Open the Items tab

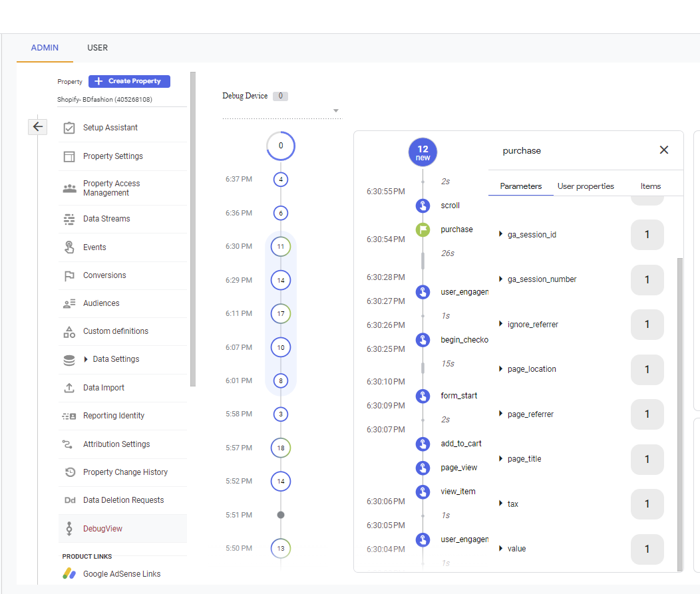pos(651,186)
